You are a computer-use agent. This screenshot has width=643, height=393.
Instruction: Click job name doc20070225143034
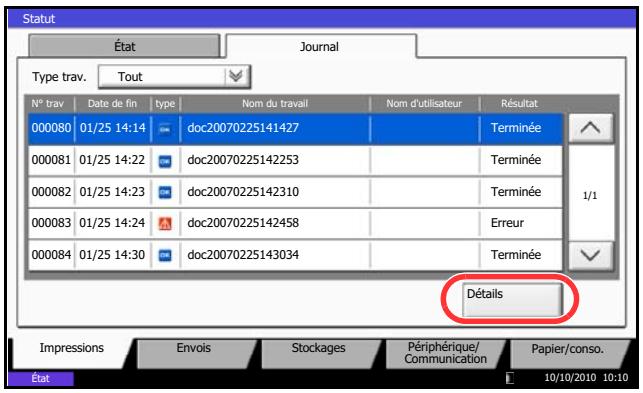point(243,255)
